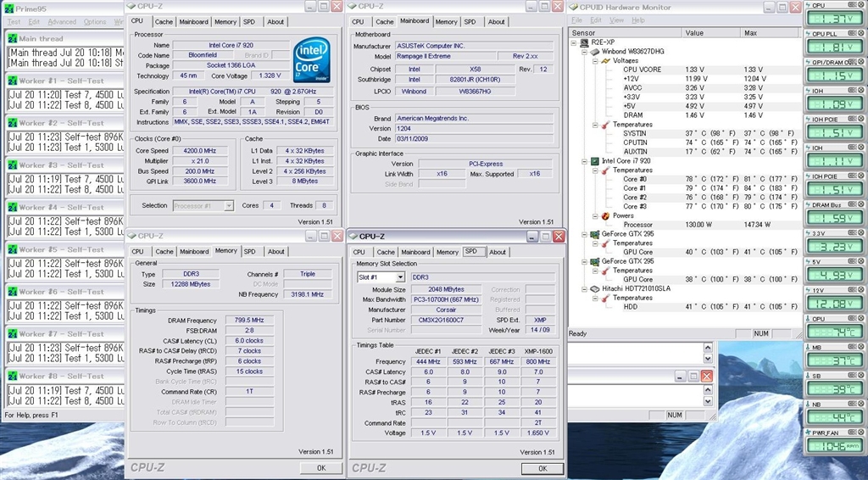Click the Powers flame icon
The width and height of the screenshot is (868, 480).
point(606,215)
